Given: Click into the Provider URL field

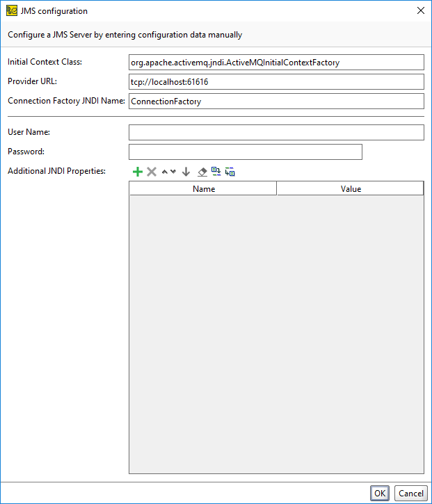Looking at the screenshot, I should coord(276,82).
